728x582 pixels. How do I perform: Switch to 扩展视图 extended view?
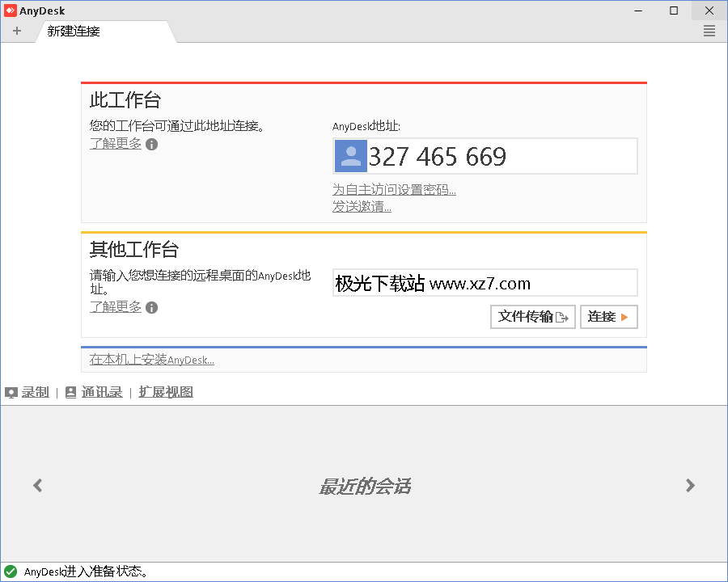pos(165,391)
